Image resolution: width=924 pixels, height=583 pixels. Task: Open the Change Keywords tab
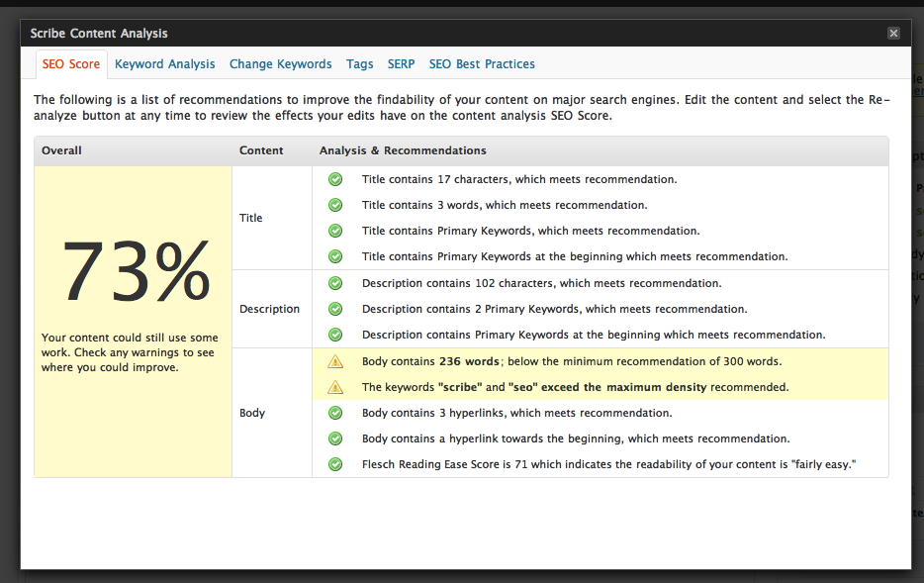coord(281,64)
